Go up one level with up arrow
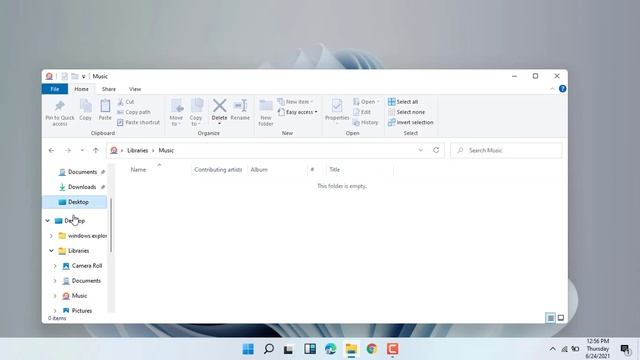This screenshot has width=640, height=360. [x=96, y=150]
